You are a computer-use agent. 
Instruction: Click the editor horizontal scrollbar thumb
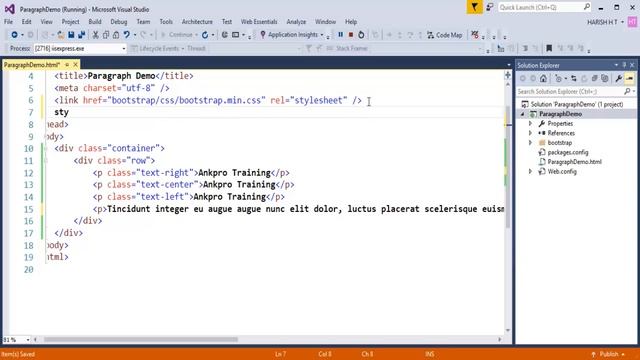tap(141, 340)
